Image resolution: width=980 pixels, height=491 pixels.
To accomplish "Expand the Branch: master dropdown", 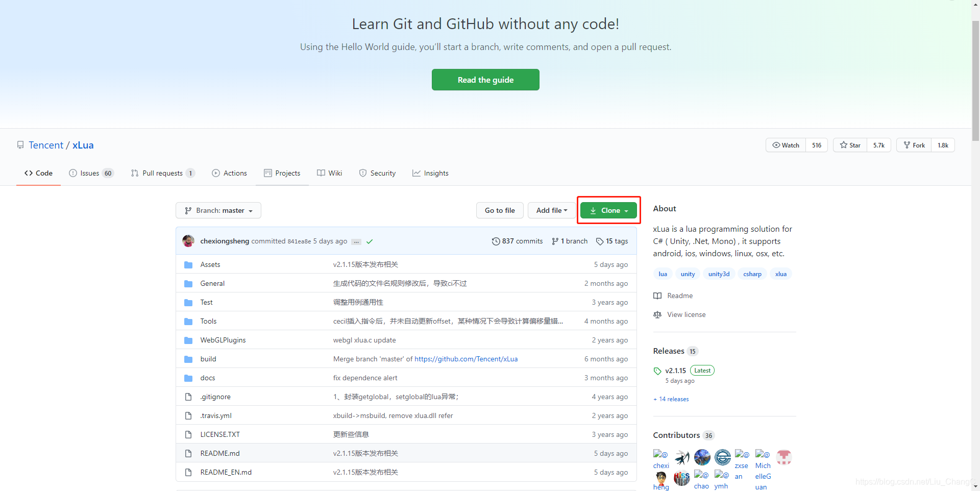I will pyautogui.click(x=218, y=210).
